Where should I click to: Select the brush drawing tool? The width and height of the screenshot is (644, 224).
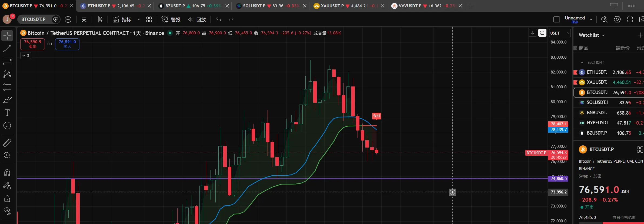coord(7,100)
